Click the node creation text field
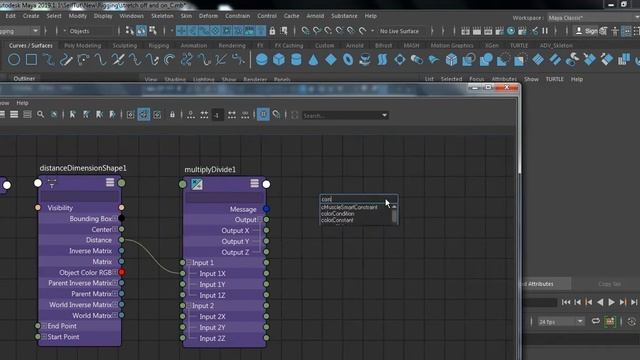Image resolution: width=640 pixels, height=360 pixels. coord(358,199)
